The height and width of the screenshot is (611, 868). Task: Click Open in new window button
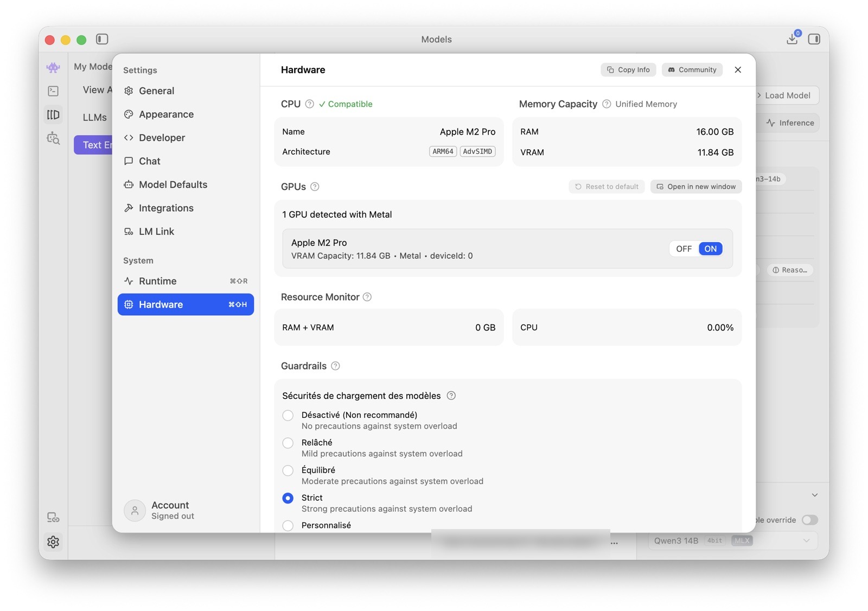696,187
